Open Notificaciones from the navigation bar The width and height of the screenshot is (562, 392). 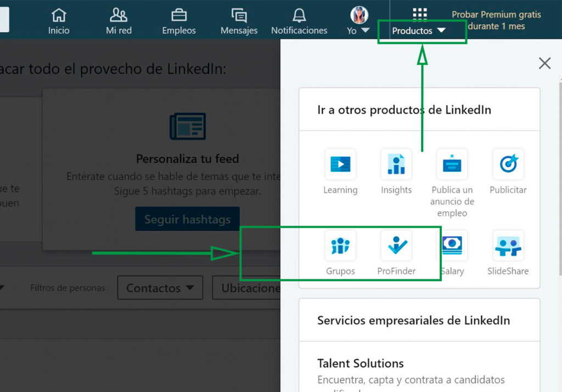299,19
